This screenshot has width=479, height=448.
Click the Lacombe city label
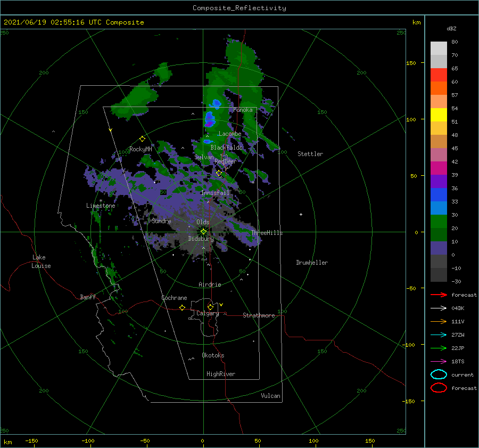click(x=230, y=134)
